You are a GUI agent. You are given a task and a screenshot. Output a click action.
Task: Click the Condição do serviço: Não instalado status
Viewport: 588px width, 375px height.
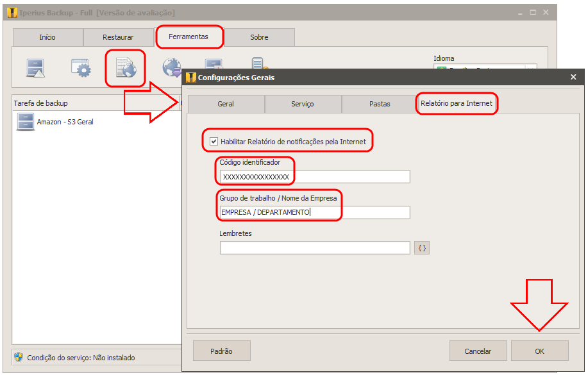click(81, 358)
